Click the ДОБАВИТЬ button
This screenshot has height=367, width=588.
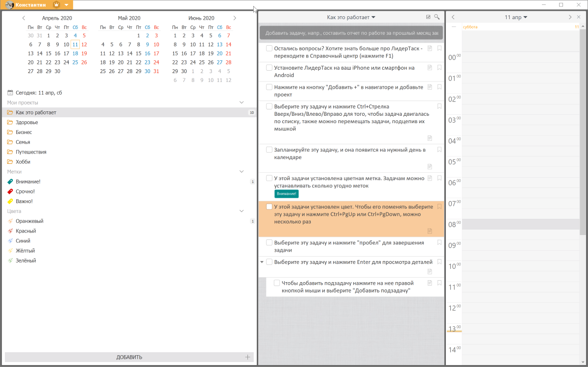tap(129, 357)
